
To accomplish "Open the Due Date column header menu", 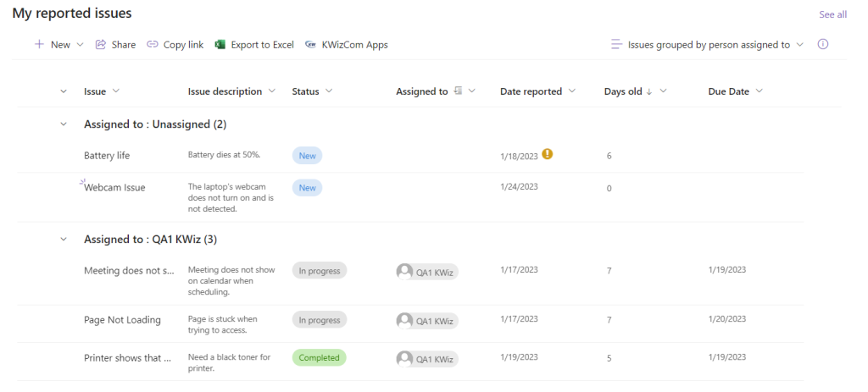I will [759, 91].
